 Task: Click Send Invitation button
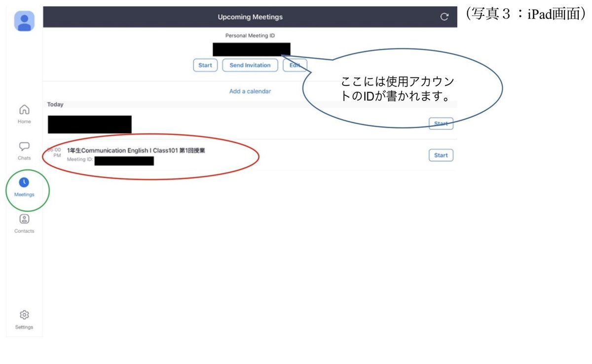pos(250,65)
